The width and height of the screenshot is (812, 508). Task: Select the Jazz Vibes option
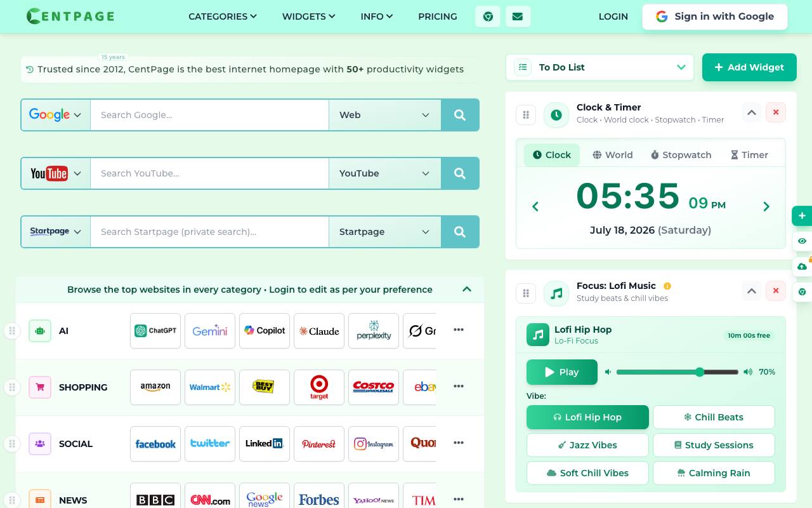pos(587,445)
